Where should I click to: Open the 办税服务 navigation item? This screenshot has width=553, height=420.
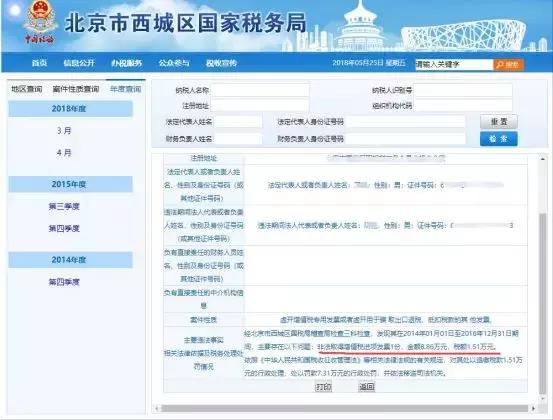click(127, 63)
